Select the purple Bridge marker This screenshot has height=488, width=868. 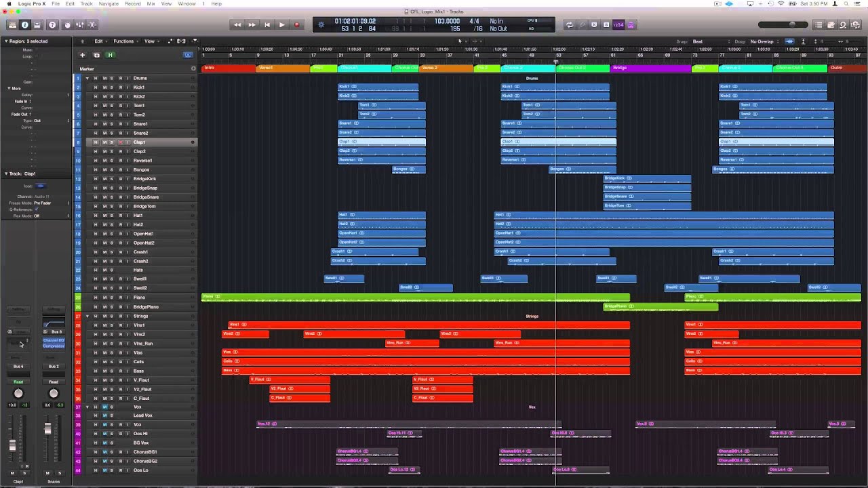(x=651, y=68)
